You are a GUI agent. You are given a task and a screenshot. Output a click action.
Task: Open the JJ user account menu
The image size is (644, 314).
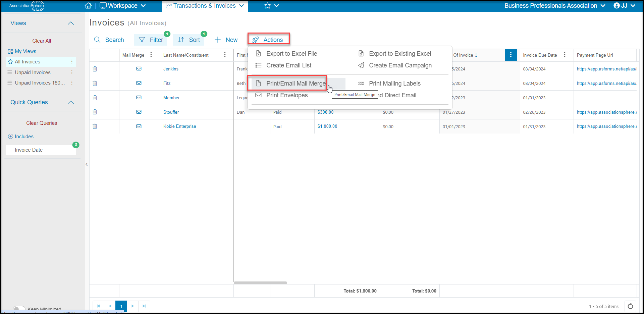pos(624,6)
